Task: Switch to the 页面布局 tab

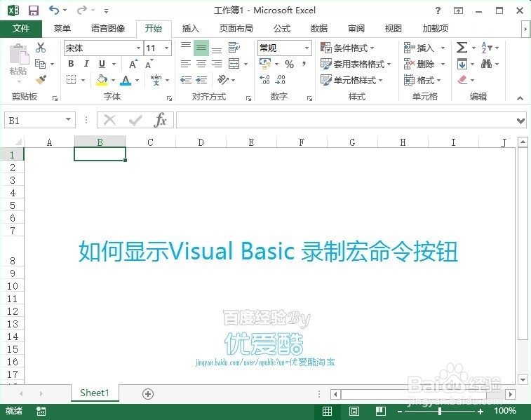Action: click(236, 29)
